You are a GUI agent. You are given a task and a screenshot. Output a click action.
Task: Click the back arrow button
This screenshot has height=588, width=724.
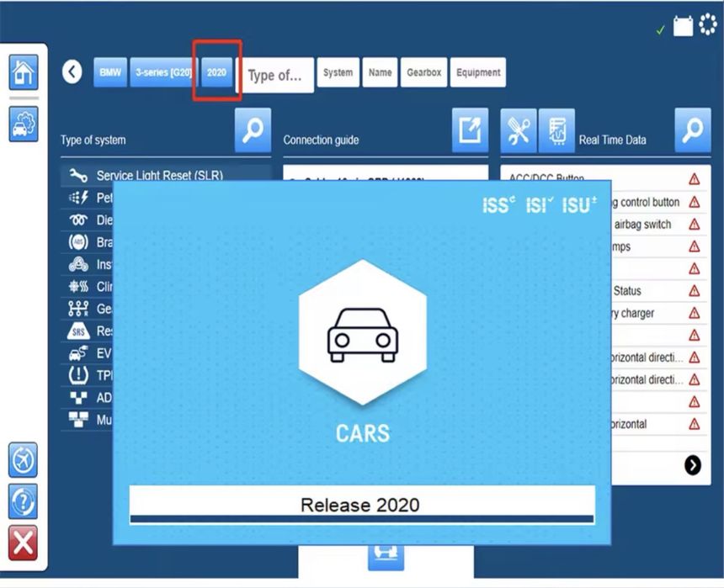[72, 72]
